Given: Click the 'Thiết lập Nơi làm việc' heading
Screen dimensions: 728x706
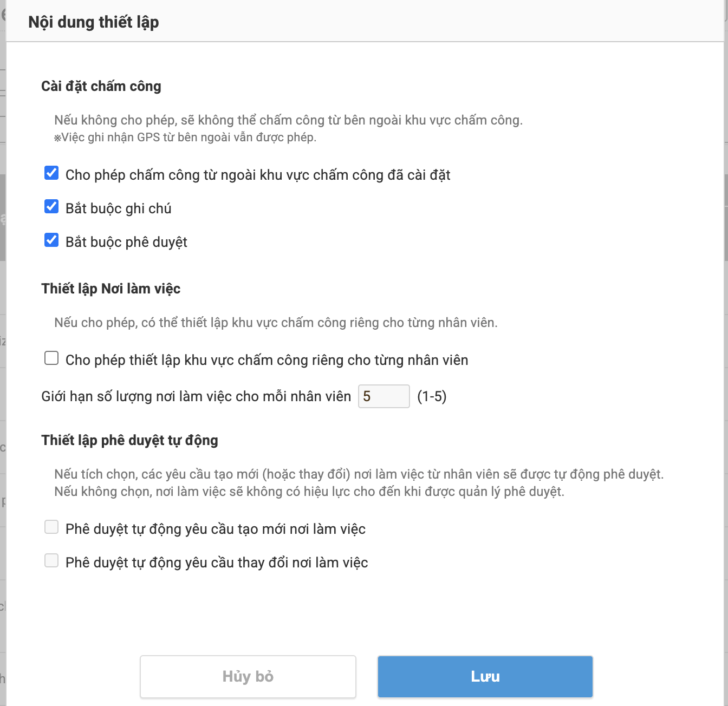Looking at the screenshot, I should 110,289.
